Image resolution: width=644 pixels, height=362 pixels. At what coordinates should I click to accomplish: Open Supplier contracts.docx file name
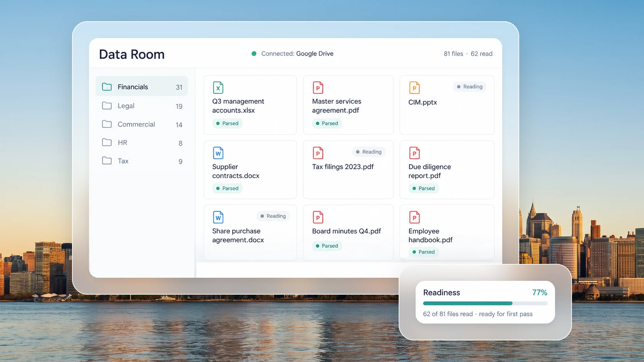[x=236, y=171]
